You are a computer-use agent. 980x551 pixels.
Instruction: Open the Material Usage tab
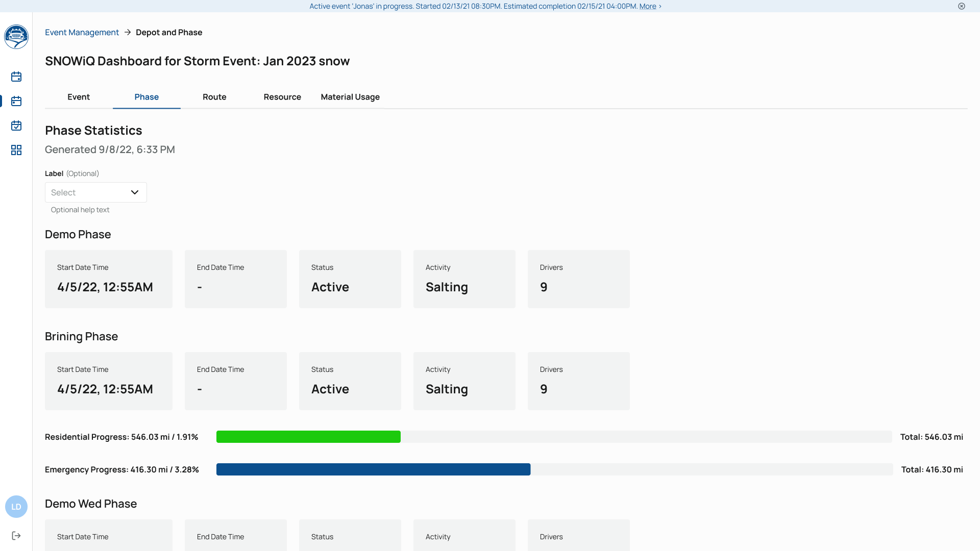coord(350,97)
